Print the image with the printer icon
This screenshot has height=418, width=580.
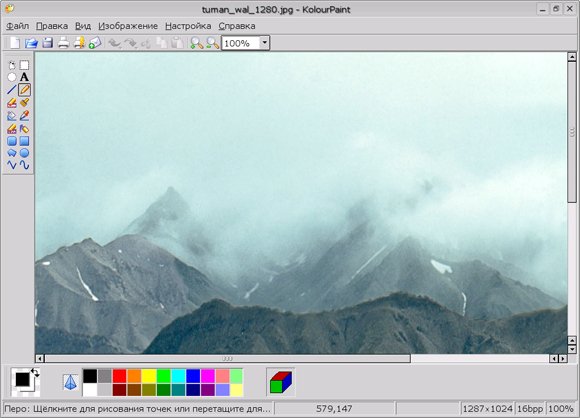click(63, 43)
